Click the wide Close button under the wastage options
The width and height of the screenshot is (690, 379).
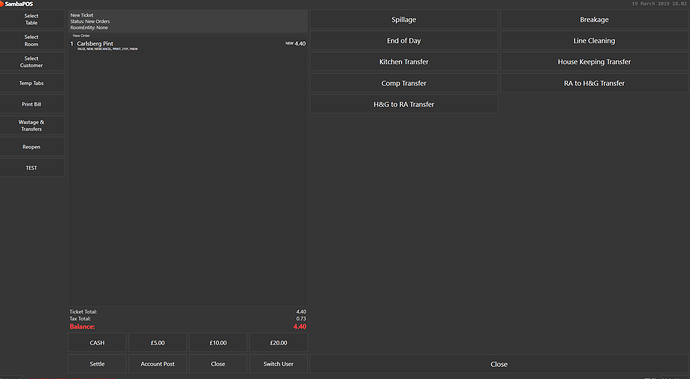point(499,364)
